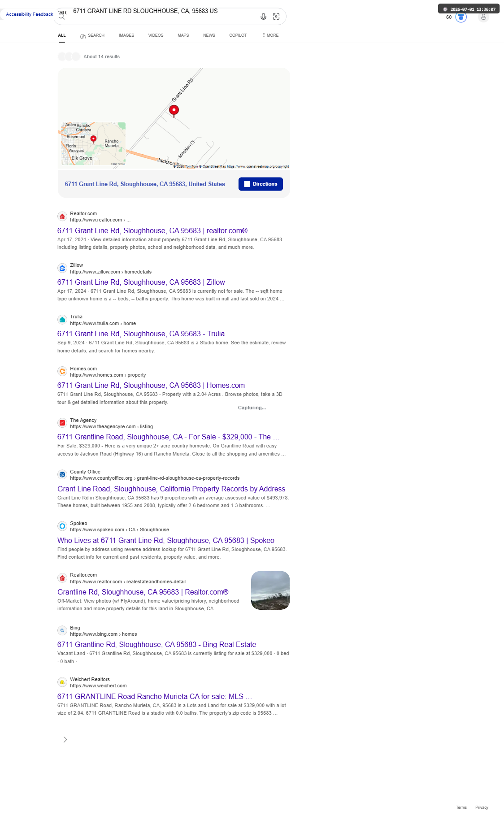Click the red map pin on Grant Line Rd
This screenshot has width=504, height=816.
point(174,111)
